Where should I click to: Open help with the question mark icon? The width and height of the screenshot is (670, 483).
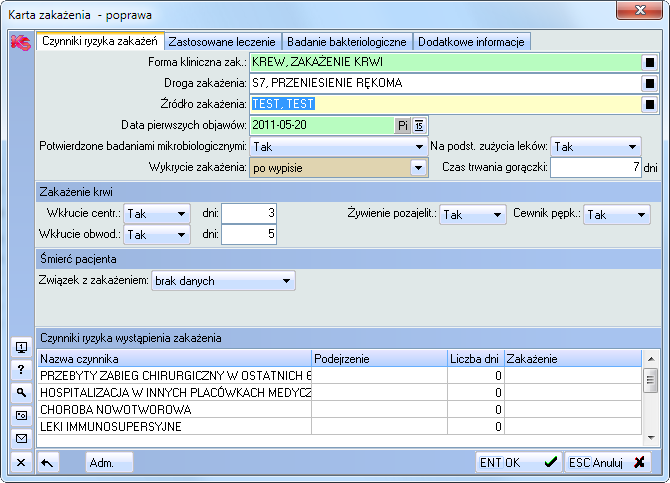tap(20, 370)
